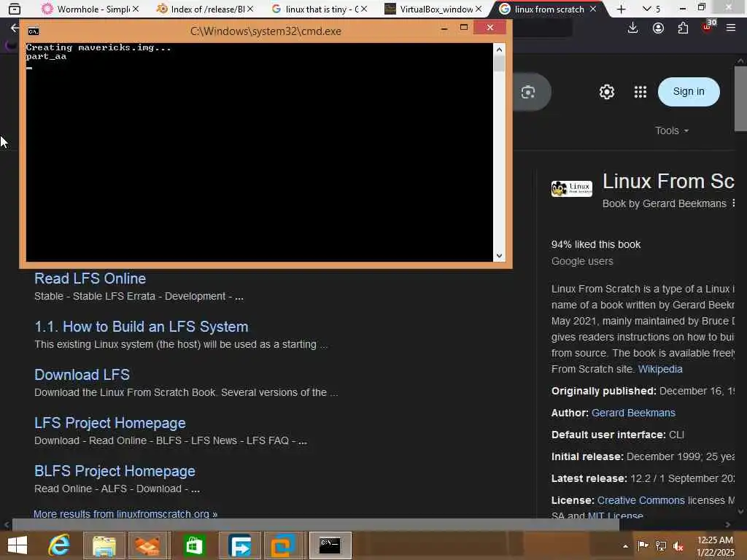Click the cmd scrollbar up arrow
The width and height of the screenshot is (747, 560).
(x=499, y=49)
